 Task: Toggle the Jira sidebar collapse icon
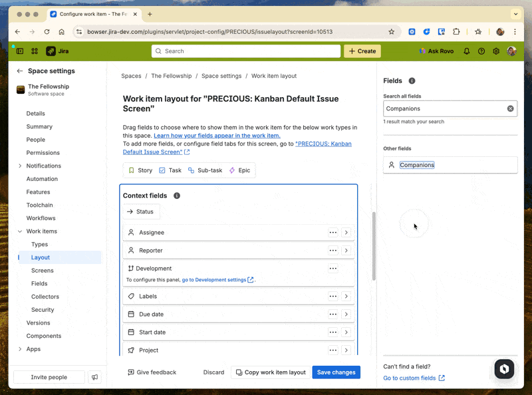(20, 51)
